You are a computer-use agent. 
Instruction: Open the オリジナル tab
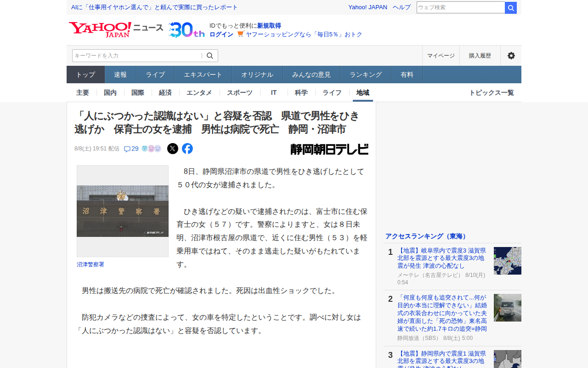(x=257, y=75)
